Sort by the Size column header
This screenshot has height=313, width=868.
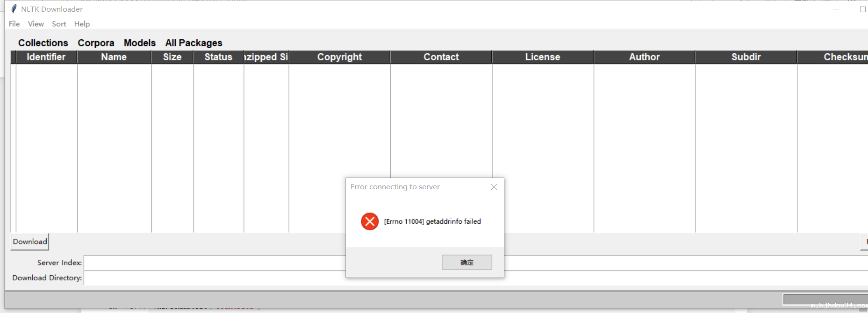pyautogui.click(x=172, y=57)
